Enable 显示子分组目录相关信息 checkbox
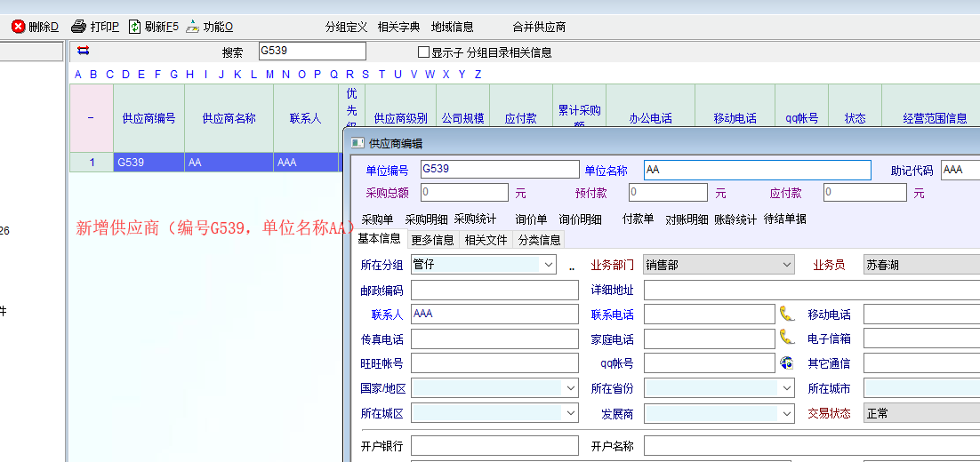This screenshot has width=980, height=462. [424, 52]
